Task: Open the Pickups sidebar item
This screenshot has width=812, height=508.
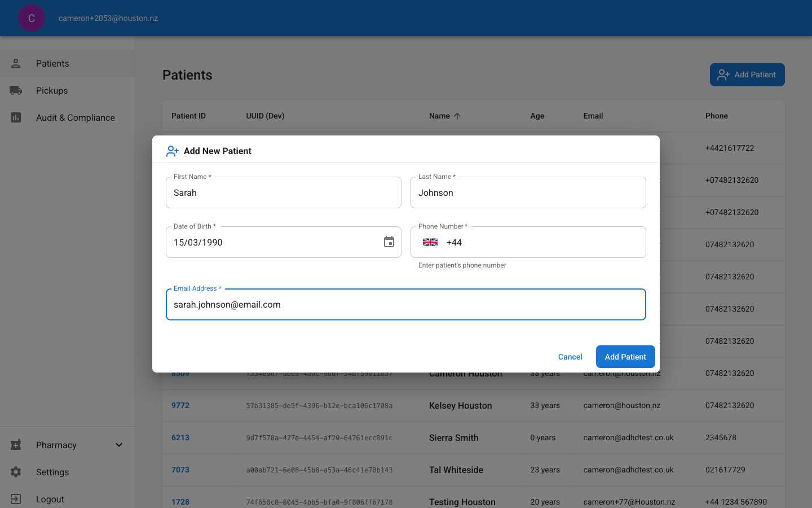Action: (68, 90)
